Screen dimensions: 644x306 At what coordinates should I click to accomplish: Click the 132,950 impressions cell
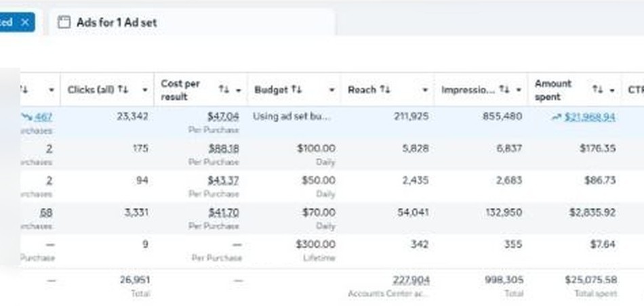coord(504,213)
